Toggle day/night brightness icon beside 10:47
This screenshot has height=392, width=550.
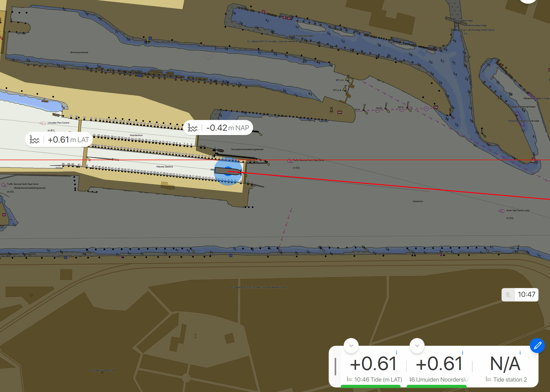click(x=508, y=295)
